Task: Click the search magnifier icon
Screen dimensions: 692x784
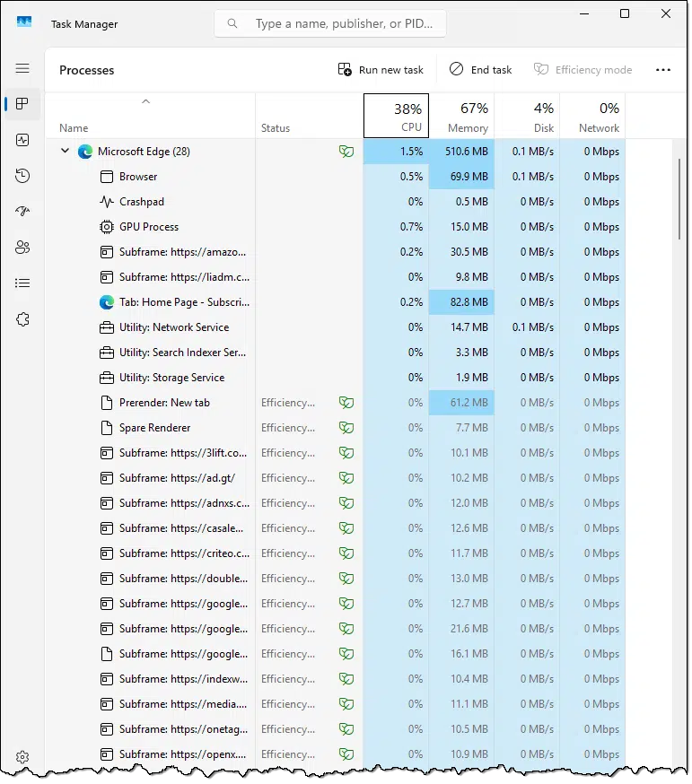Action: [x=232, y=23]
